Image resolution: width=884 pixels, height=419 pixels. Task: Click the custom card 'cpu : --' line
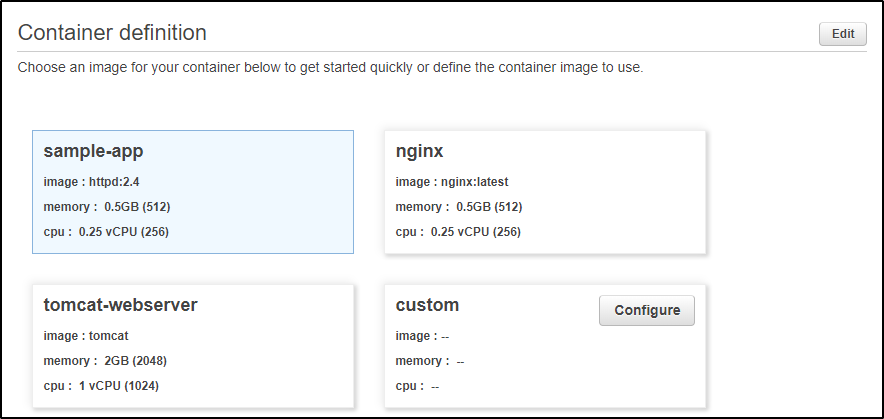[417, 386]
